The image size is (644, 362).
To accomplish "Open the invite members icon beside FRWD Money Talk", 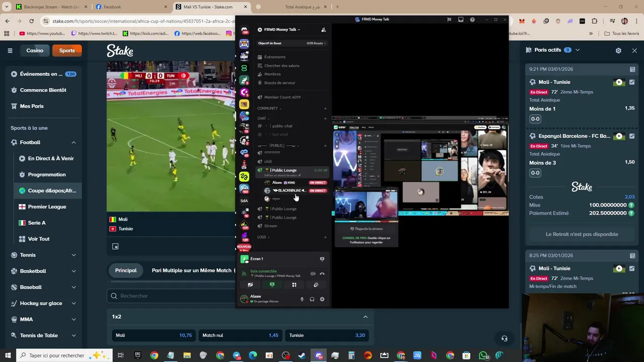I will coord(324,30).
